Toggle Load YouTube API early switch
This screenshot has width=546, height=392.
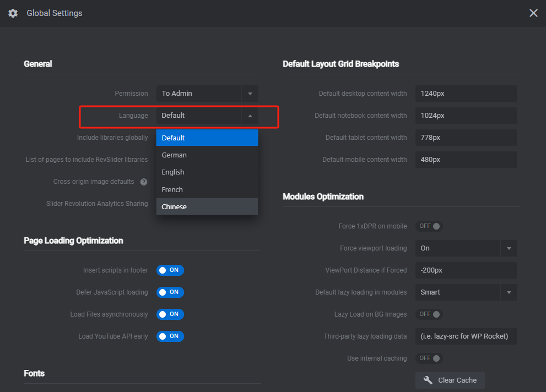pos(170,336)
